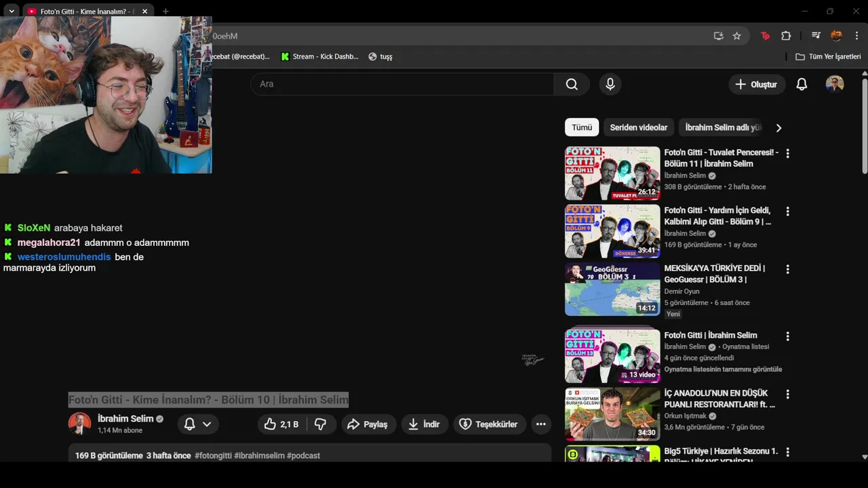Screen dimensions: 868x488
Task: Open Tüm Yer İşaretleri bookmarks folder
Action: [828, 56]
